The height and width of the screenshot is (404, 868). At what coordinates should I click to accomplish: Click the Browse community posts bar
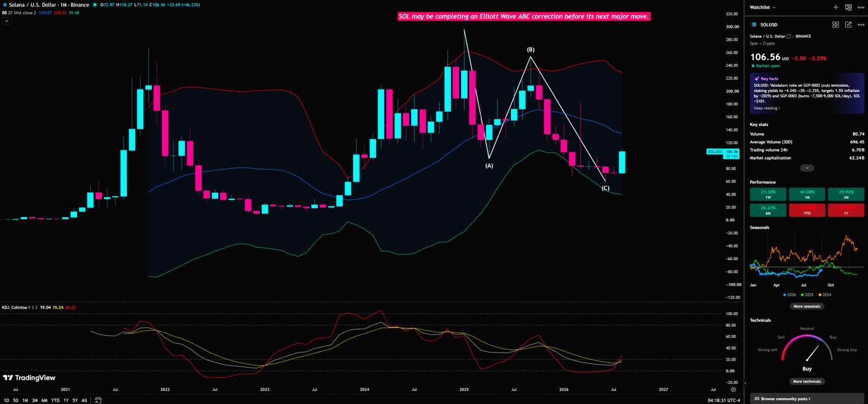pyautogui.click(x=807, y=399)
